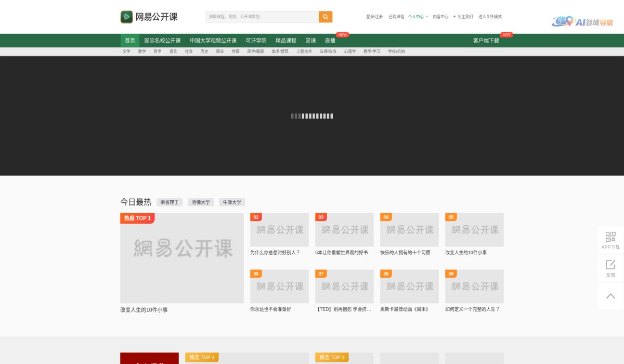
Task: Click 客户端下载 client download
Action: coord(486,40)
